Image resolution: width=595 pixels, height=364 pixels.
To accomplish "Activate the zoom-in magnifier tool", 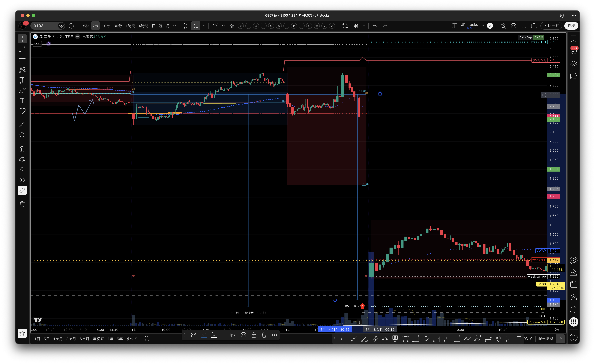I will pos(22,135).
